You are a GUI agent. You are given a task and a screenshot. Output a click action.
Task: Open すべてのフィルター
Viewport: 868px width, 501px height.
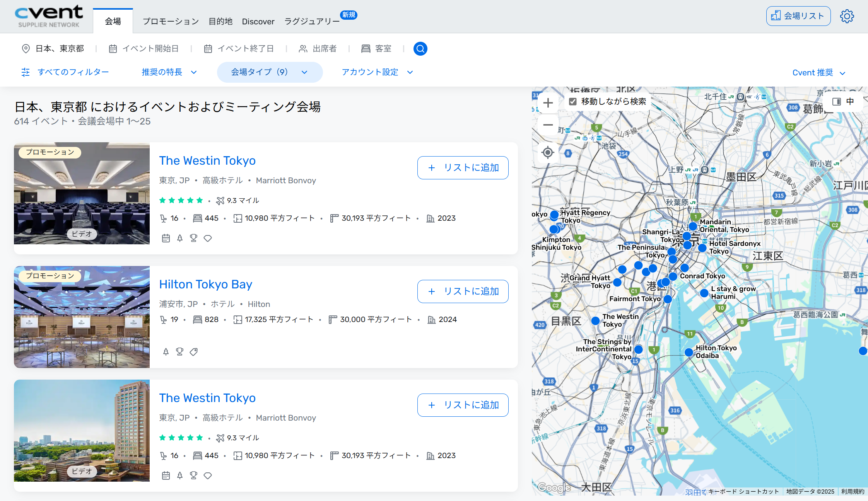65,72
